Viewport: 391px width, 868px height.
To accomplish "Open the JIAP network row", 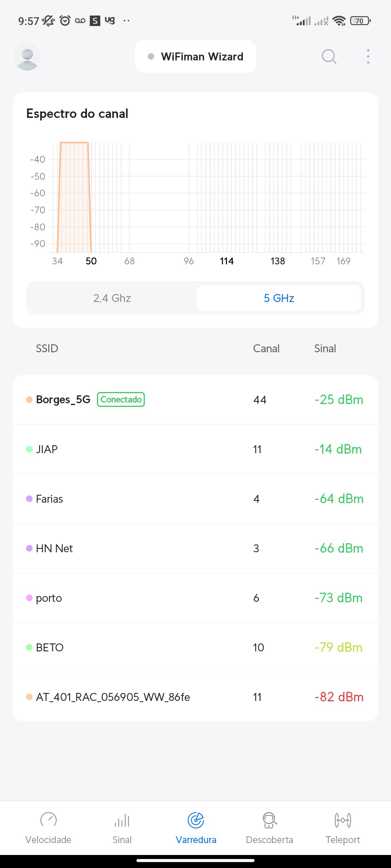I will 195,449.
